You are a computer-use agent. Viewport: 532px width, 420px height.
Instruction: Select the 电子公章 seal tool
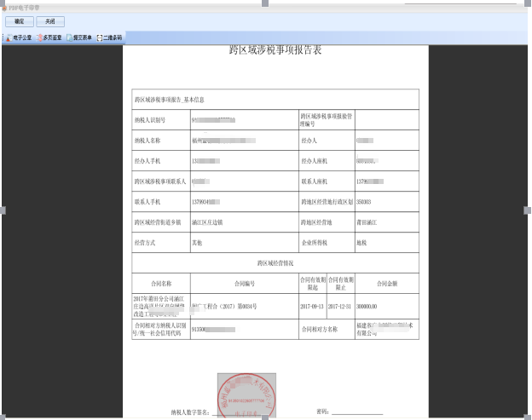coord(19,37)
